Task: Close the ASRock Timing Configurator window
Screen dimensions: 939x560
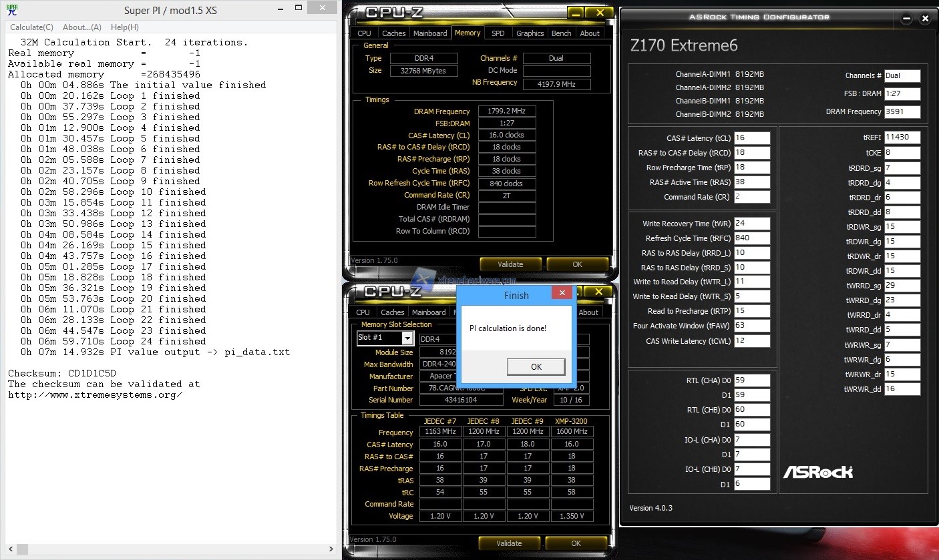Action: pyautogui.click(x=924, y=18)
